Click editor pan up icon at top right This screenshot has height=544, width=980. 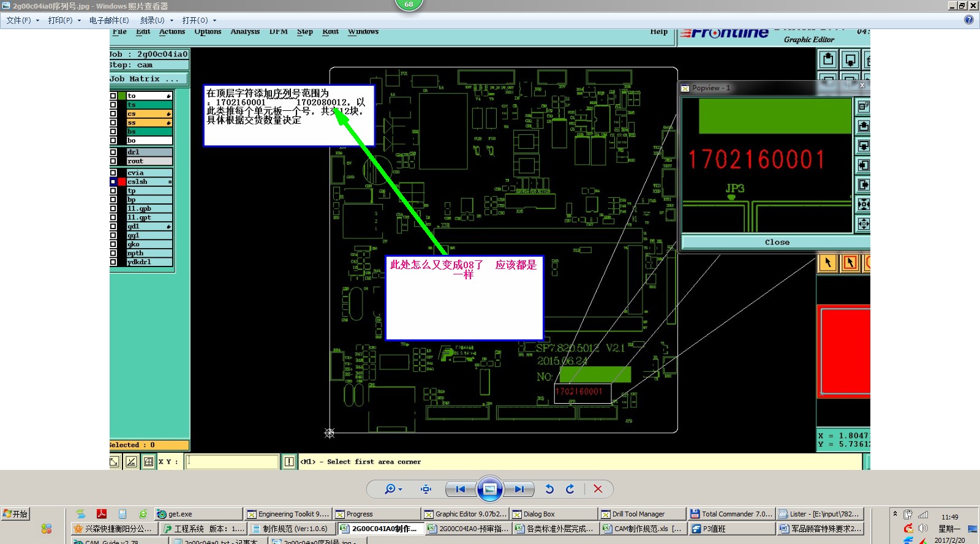pos(828,60)
